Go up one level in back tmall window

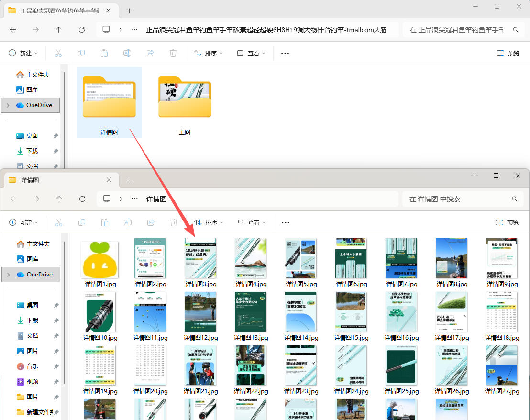click(59, 30)
